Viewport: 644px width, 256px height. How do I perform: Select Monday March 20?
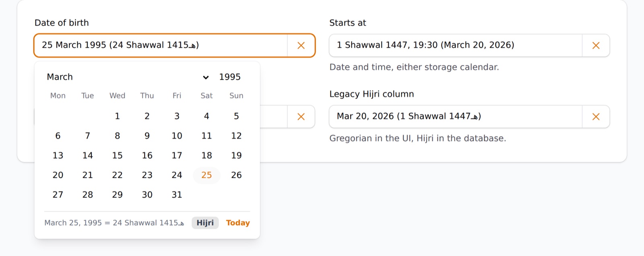(x=58, y=175)
